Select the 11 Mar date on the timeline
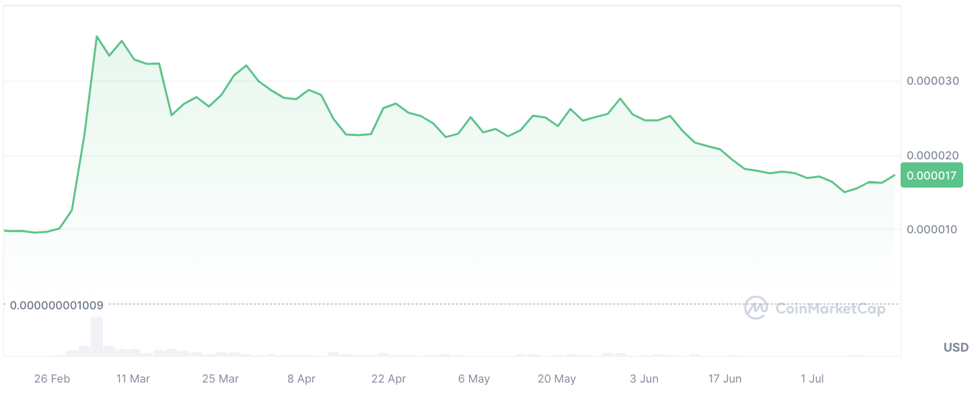980x394 pixels. (x=133, y=379)
